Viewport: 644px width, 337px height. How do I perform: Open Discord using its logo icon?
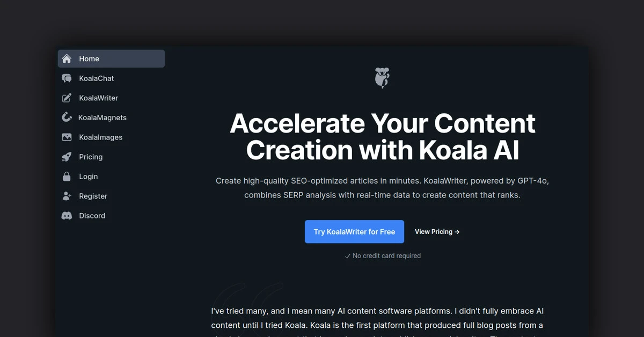coord(66,215)
